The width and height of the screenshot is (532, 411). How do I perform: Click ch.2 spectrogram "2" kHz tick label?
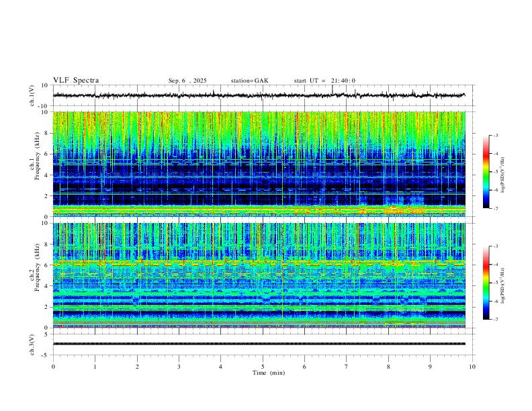coord(47,307)
